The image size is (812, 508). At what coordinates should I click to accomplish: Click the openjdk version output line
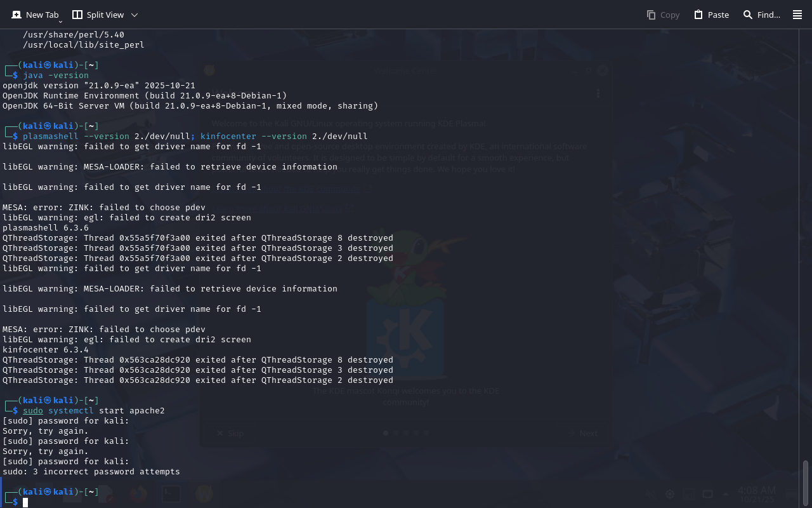tap(99, 86)
